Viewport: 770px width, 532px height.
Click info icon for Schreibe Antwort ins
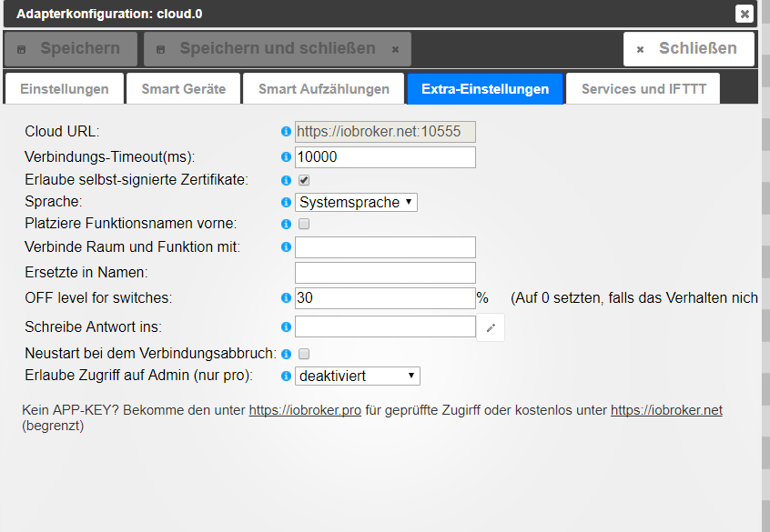(x=287, y=326)
